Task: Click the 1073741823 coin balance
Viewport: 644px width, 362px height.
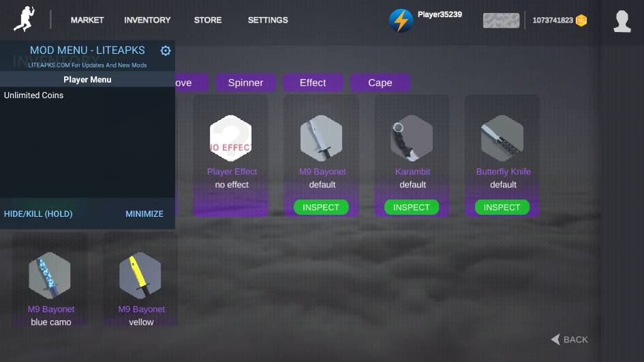Action: tap(553, 20)
